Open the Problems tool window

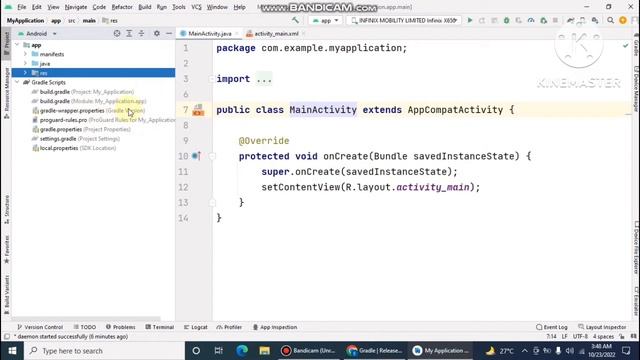tap(120, 327)
